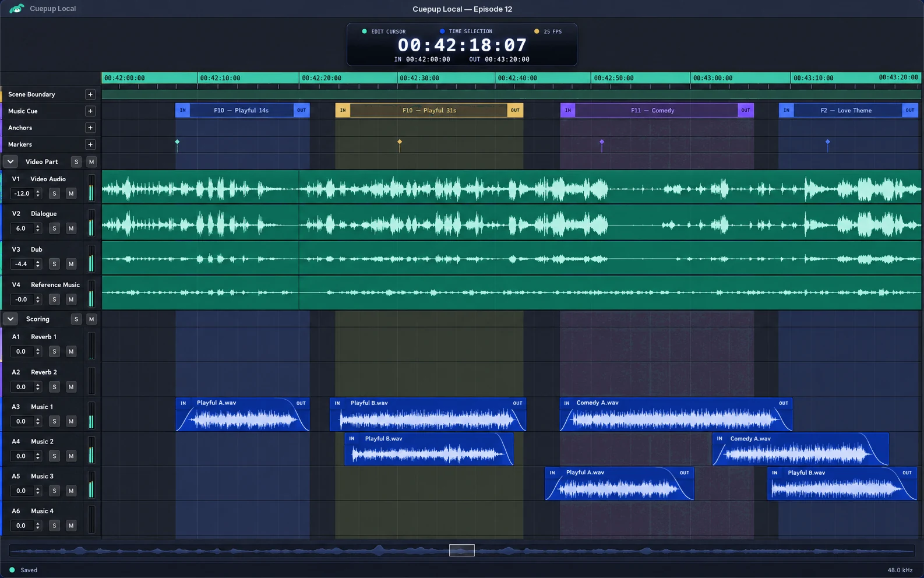Click IN handle of F11 Comedy cue
This screenshot has width=924, height=578.
(568, 110)
